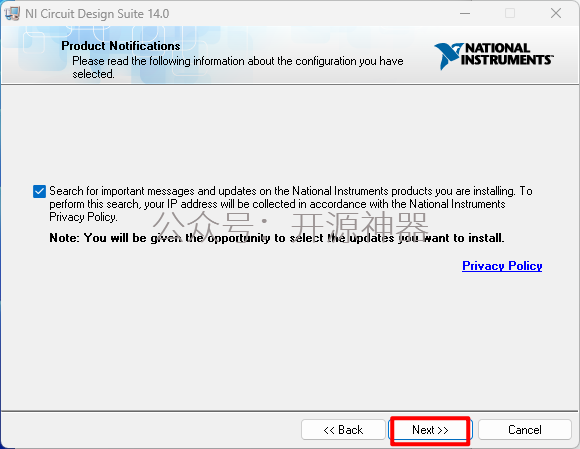Cancel the installation
The image size is (580, 449).
coord(525,430)
